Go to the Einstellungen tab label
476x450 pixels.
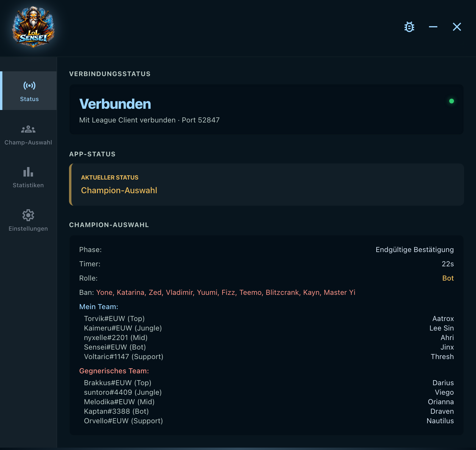pos(28,229)
